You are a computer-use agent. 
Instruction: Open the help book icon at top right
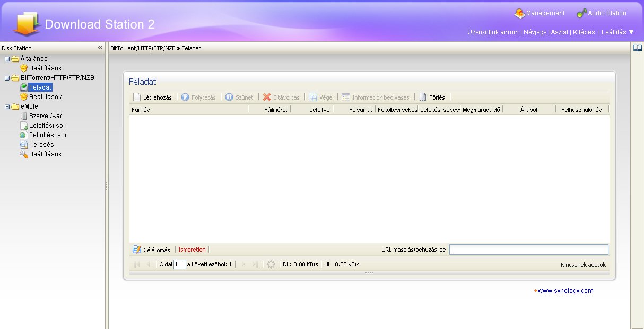click(638, 48)
